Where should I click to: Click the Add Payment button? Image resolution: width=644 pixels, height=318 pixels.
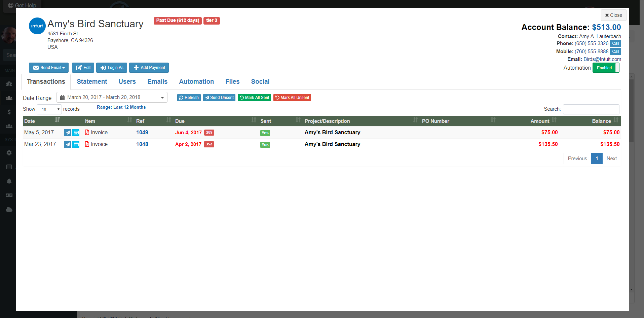click(149, 68)
